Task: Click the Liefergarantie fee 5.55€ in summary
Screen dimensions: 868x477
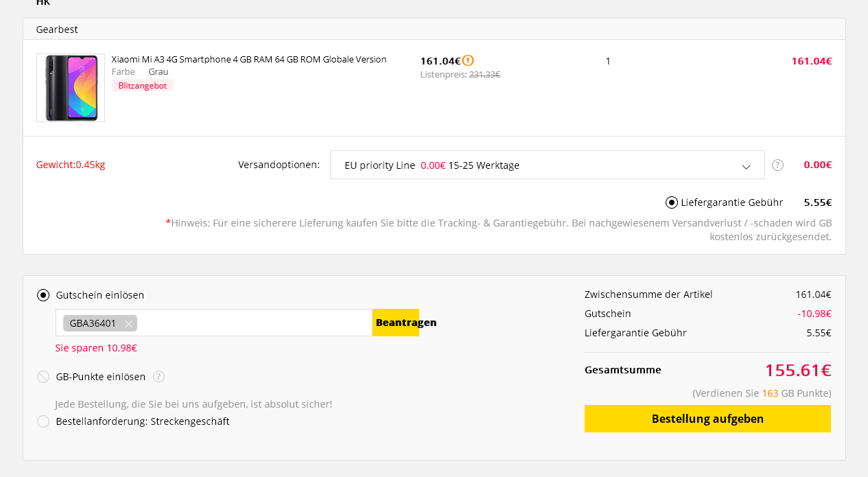Action: (819, 333)
